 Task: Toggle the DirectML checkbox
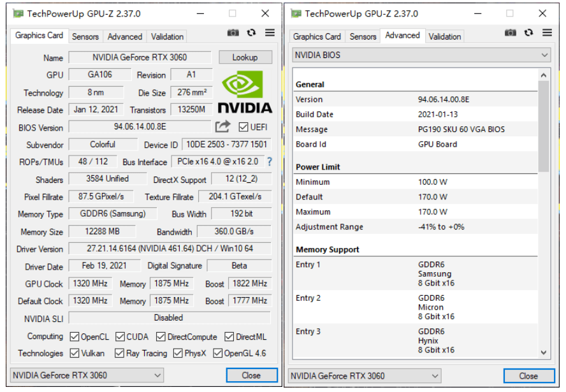(x=229, y=337)
